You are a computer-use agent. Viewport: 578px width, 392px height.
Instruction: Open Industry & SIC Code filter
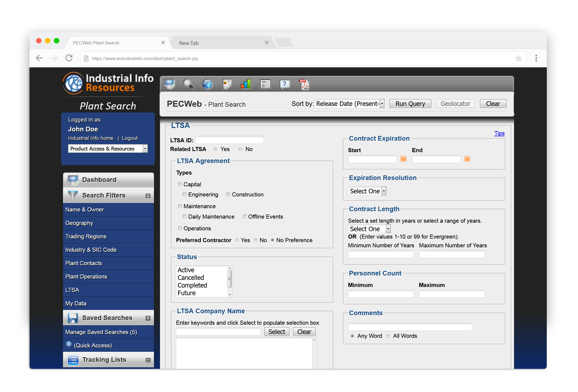[108, 250]
